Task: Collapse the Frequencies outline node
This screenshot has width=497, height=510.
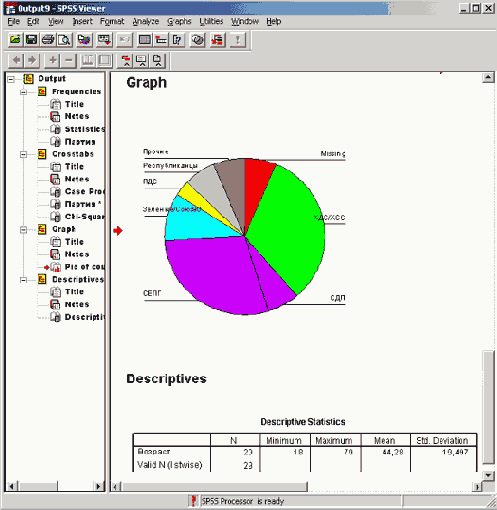Action: pyautogui.click(x=23, y=92)
